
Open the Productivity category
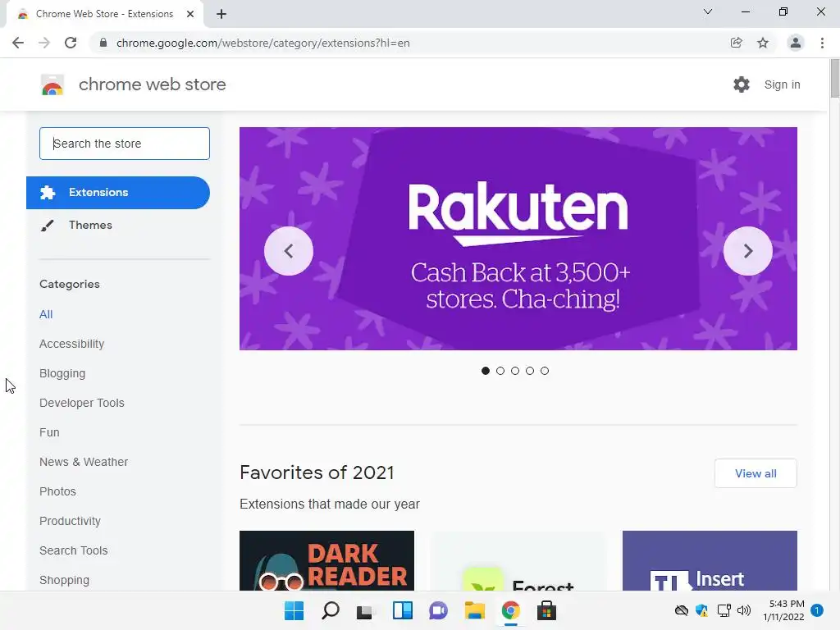click(x=71, y=521)
